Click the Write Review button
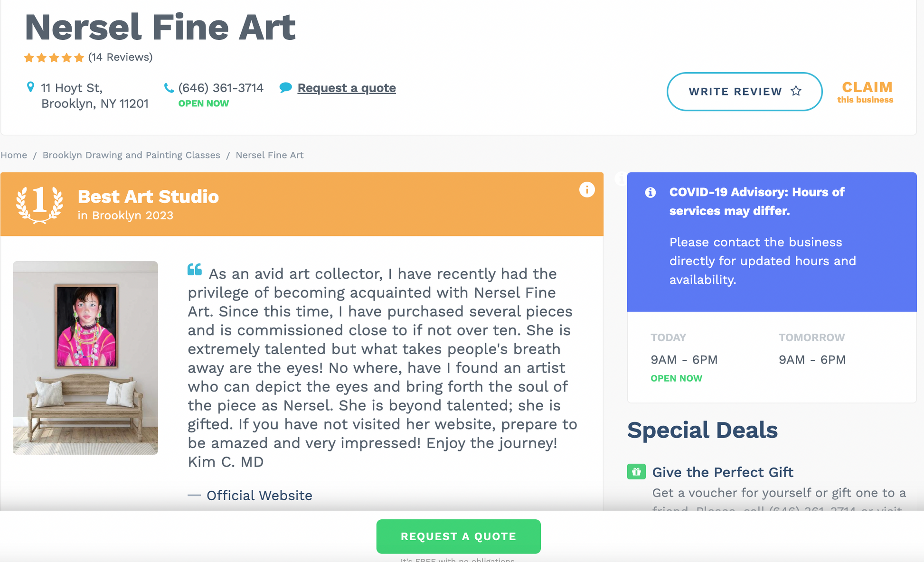The height and width of the screenshot is (562, 924). point(745,92)
